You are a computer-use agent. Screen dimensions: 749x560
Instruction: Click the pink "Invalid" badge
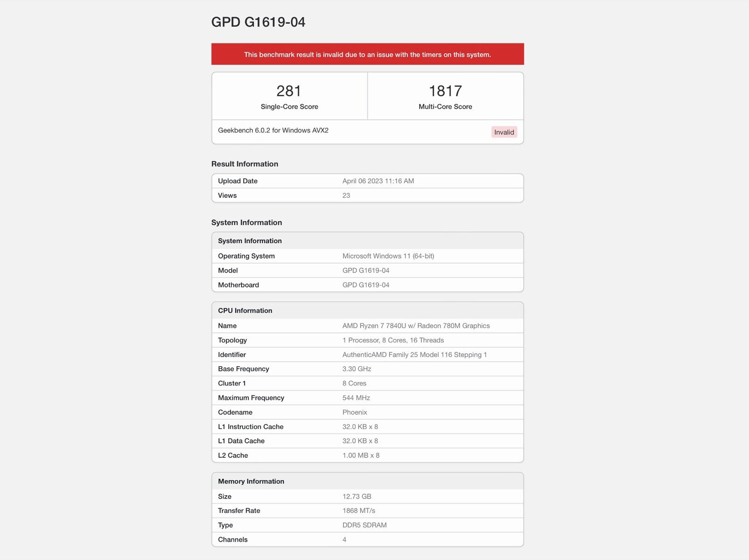504,132
